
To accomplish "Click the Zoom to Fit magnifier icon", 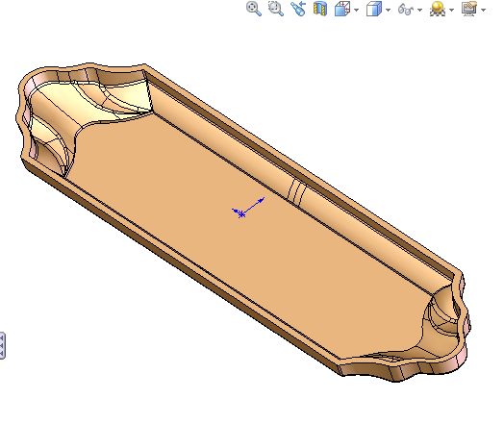I will [254, 9].
